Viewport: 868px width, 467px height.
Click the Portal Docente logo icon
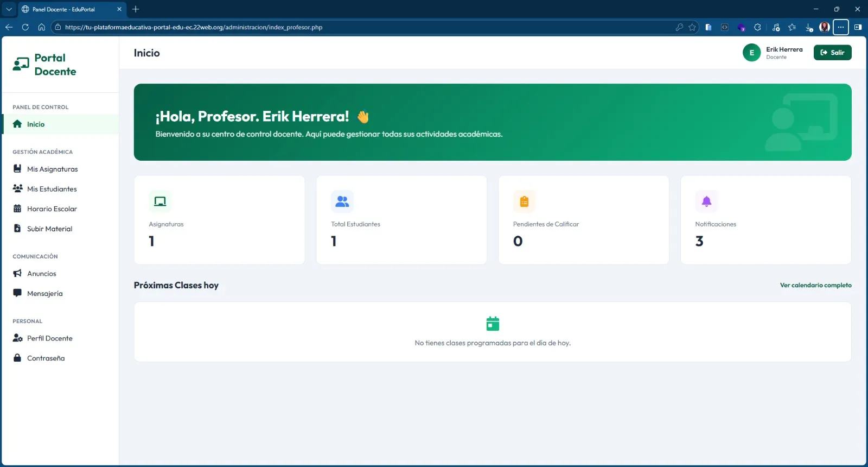(21, 65)
